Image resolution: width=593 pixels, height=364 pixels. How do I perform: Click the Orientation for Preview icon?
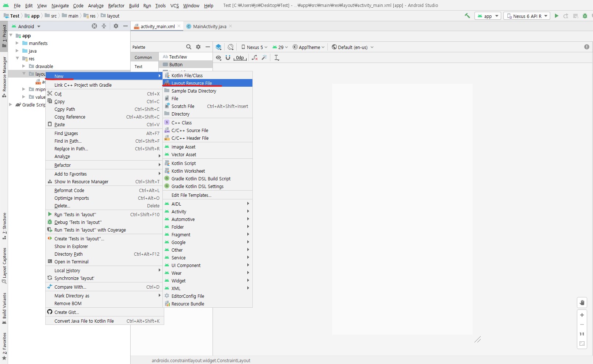click(x=230, y=47)
